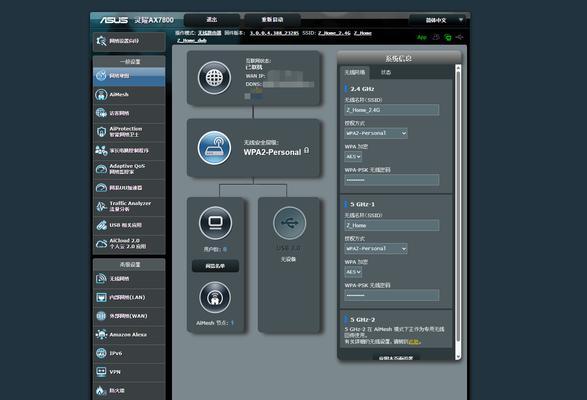The width and height of the screenshot is (587, 400).
Task: Click the firmware version 3.0.0.4.388 link
Action: (x=274, y=33)
